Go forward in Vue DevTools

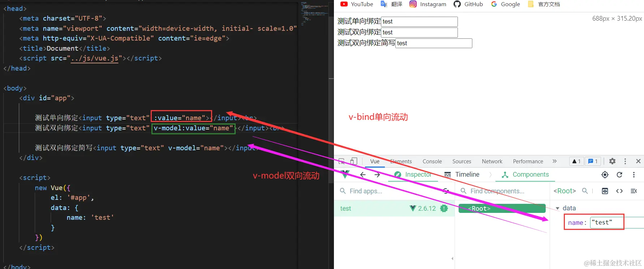[x=377, y=175]
